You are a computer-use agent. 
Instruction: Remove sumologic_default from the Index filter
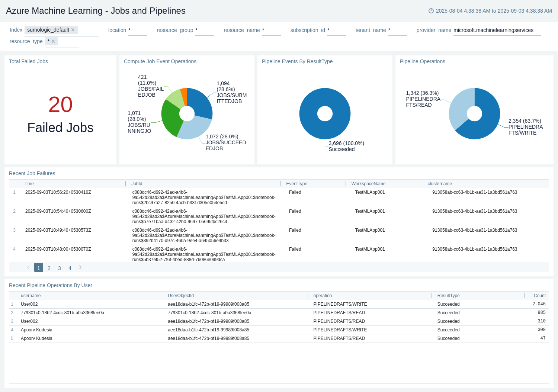[73, 30]
